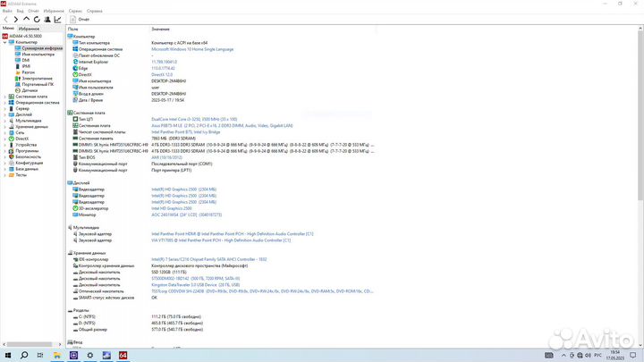Open Windows taskbar search
644x362 pixels.
pyautogui.click(x=24, y=356)
